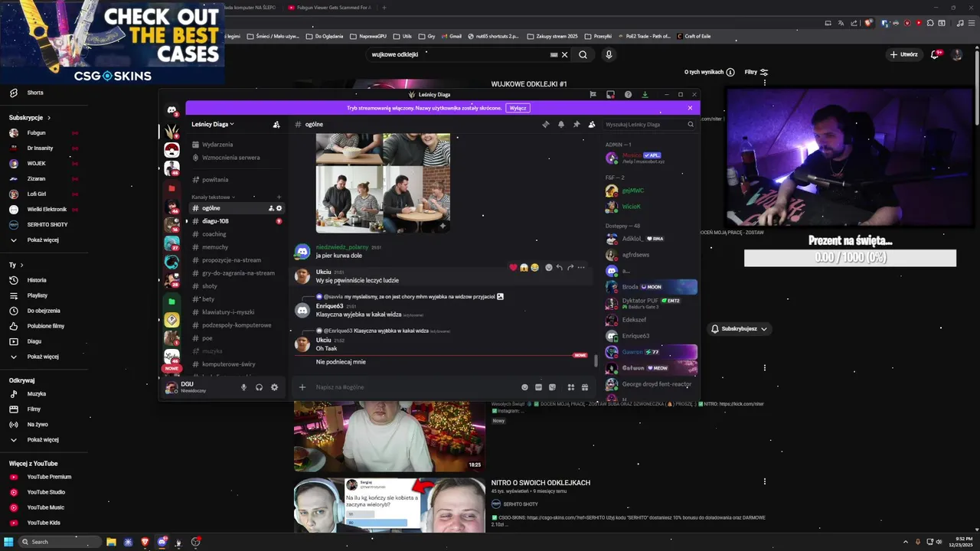Open Discord user settings gear

click(274, 387)
